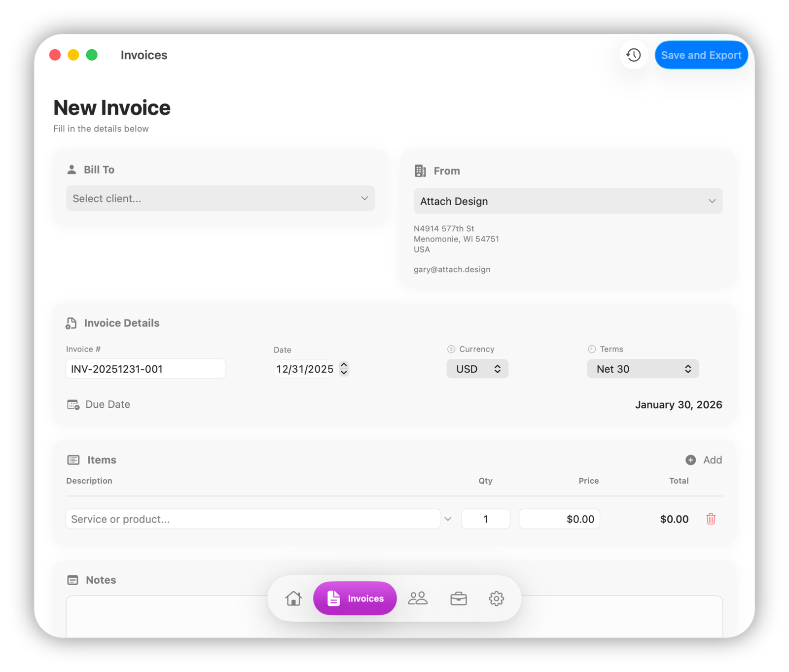The image size is (789, 672).
Task: Open the Home tab in bottom navigation
Action: click(293, 598)
